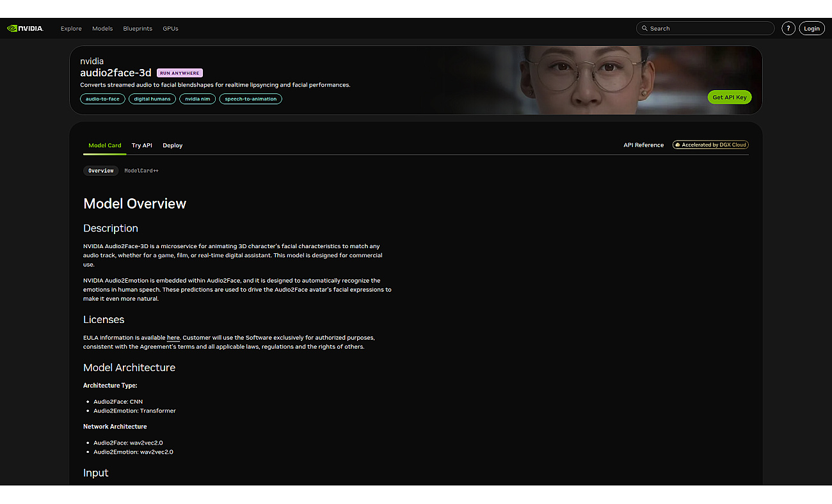
Task: Click the Get API Key button
Action: pos(730,97)
